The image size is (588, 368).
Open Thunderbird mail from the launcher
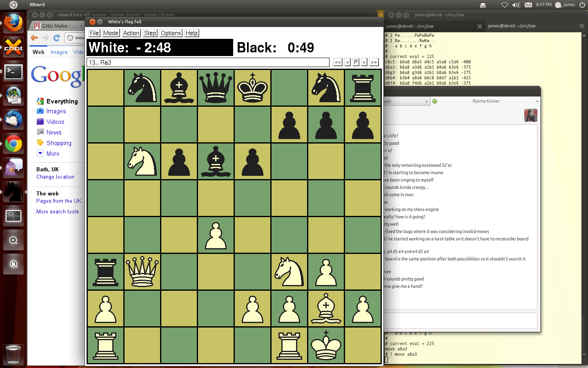13,120
